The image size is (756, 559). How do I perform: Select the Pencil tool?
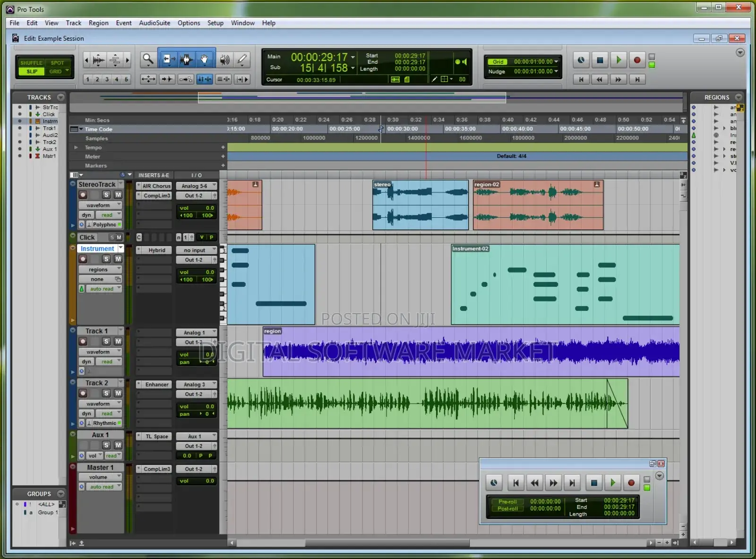tap(242, 60)
